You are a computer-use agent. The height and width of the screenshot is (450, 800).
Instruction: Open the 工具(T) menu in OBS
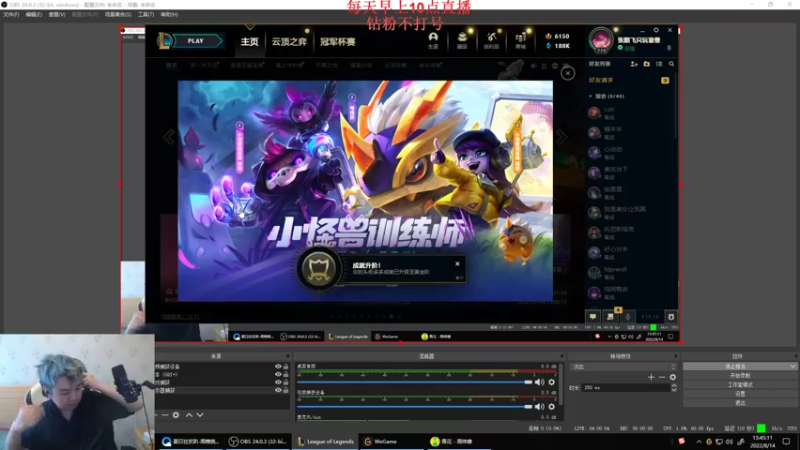click(x=146, y=15)
